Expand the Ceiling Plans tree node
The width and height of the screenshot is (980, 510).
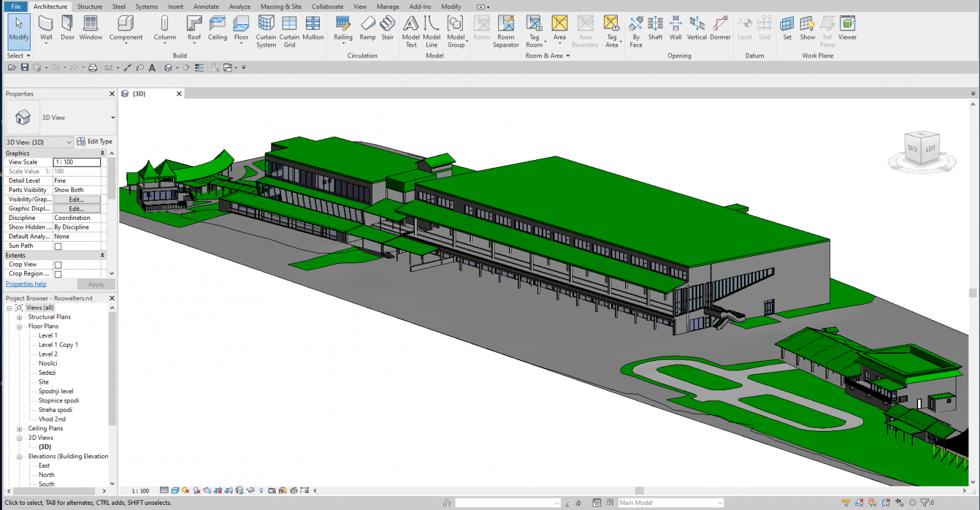point(19,428)
